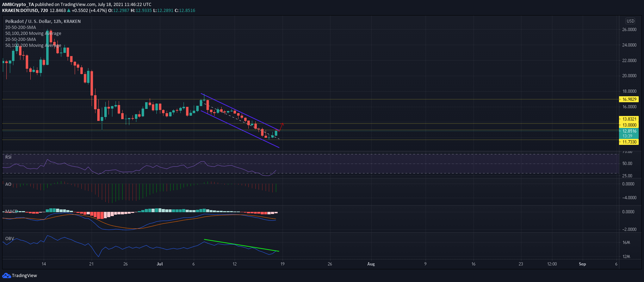Select the 16.9829 yellow price label
This screenshot has width=644, height=282.
(x=629, y=99)
